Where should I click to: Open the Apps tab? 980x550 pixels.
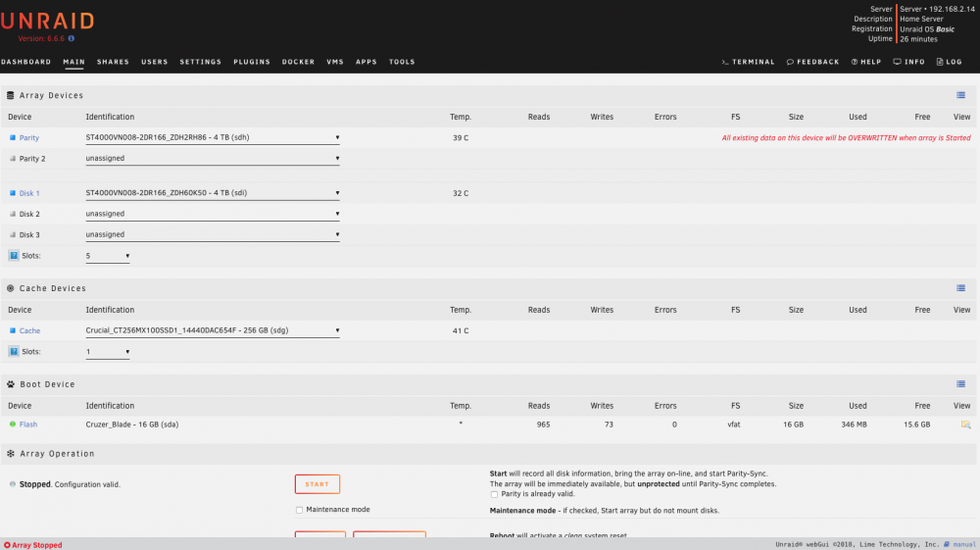[x=367, y=62]
